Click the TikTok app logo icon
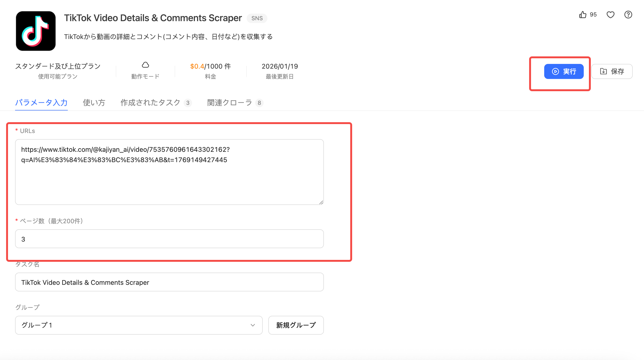The width and height of the screenshot is (644, 360). coord(36,31)
